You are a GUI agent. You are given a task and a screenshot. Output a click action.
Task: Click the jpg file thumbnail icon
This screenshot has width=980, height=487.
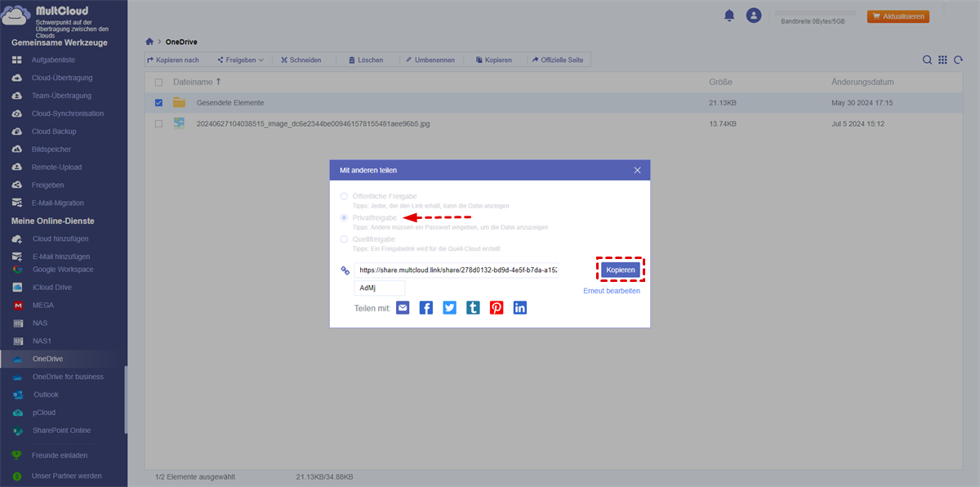tap(179, 123)
